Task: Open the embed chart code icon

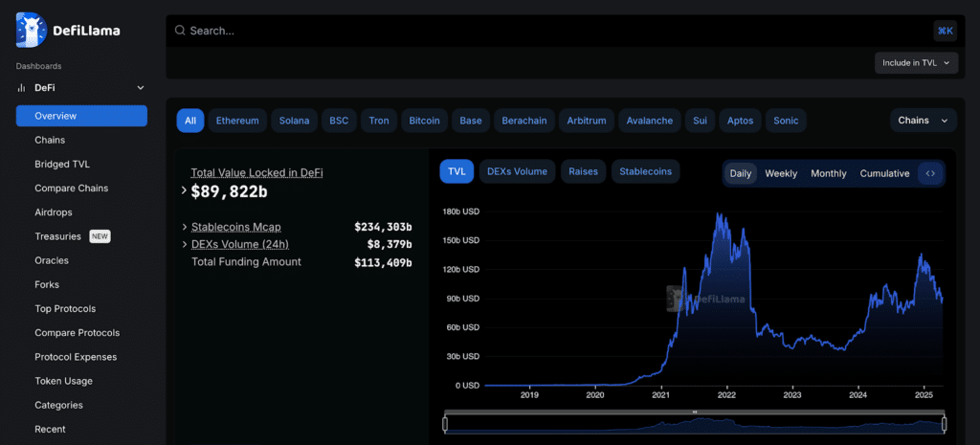Action: click(930, 174)
